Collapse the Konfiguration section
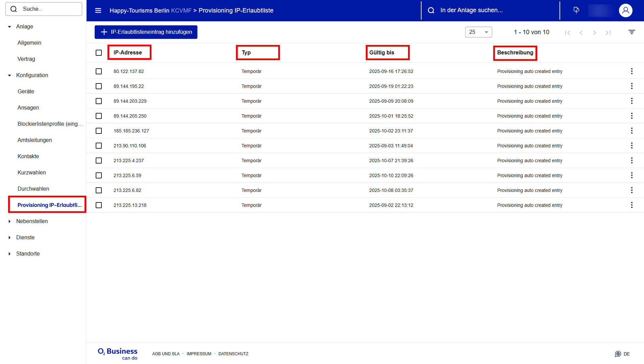644x364 pixels. point(9,75)
